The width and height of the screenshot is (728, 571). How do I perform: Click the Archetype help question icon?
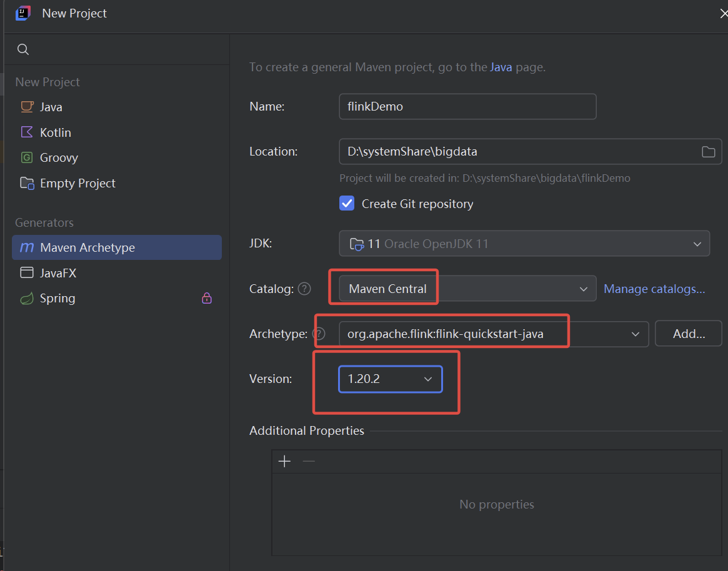click(x=319, y=334)
